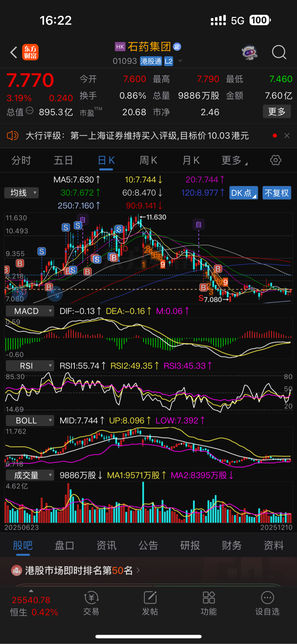This screenshot has width=297, height=644.
Task: Open the 东方财富 logo icon
Action: point(31,52)
